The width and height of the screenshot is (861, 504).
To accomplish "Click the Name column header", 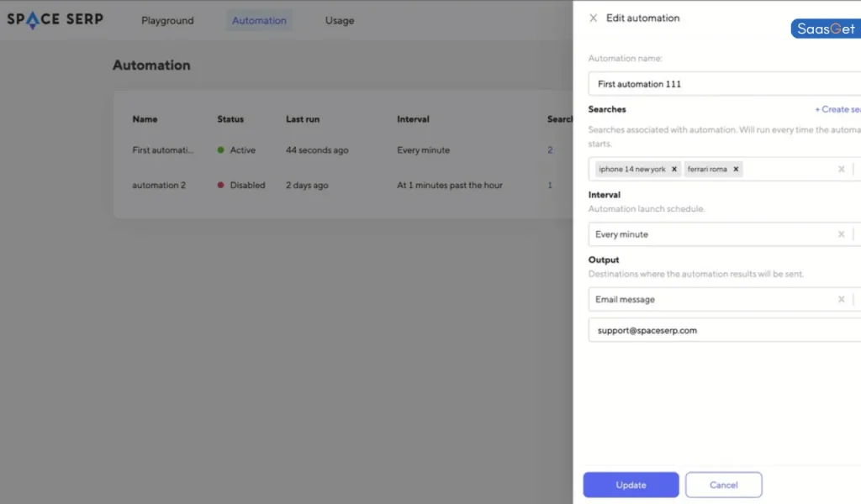I will tap(145, 119).
